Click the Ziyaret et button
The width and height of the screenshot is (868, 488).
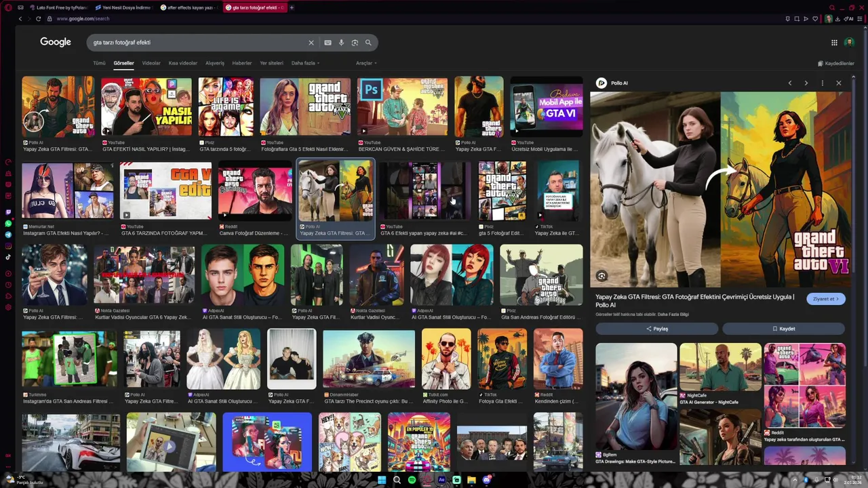tap(825, 299)
